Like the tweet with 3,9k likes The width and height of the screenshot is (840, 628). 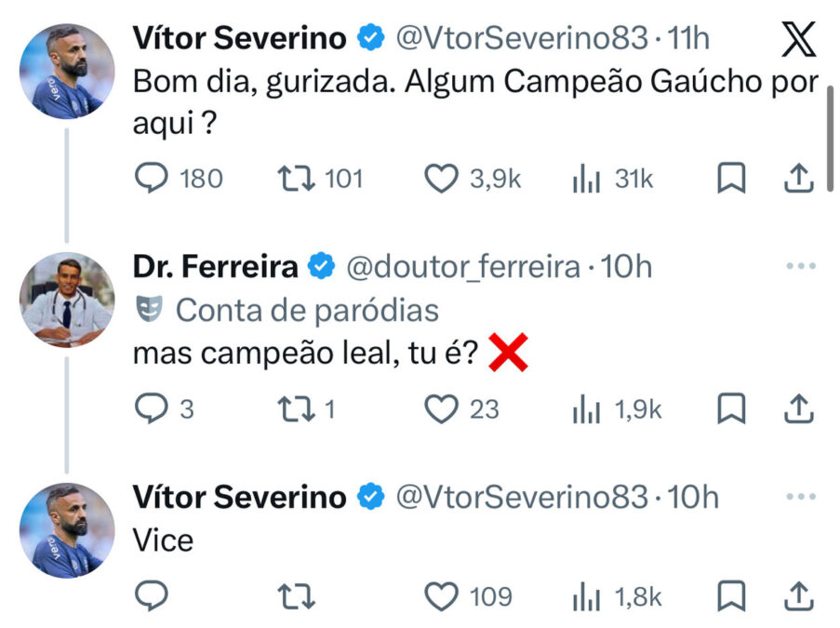[x=441, y=179]
